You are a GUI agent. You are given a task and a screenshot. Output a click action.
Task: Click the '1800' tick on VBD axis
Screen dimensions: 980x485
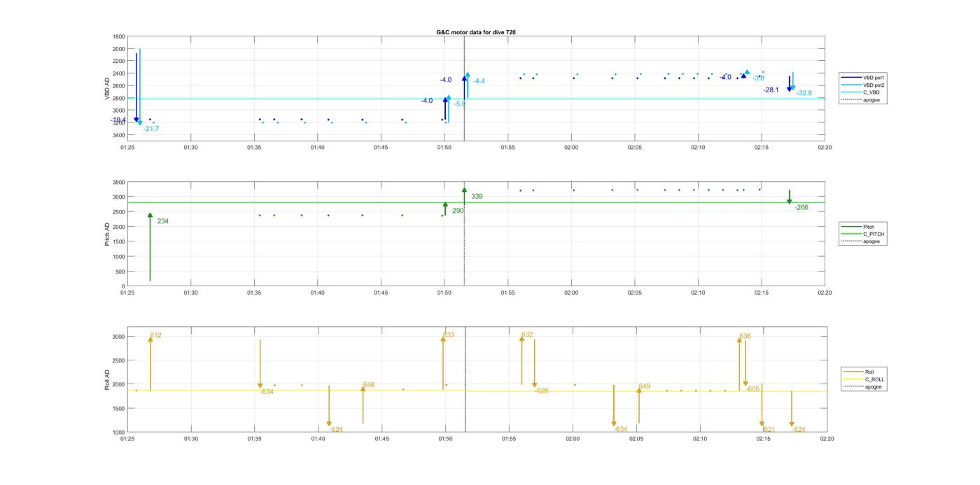[118, 36]
